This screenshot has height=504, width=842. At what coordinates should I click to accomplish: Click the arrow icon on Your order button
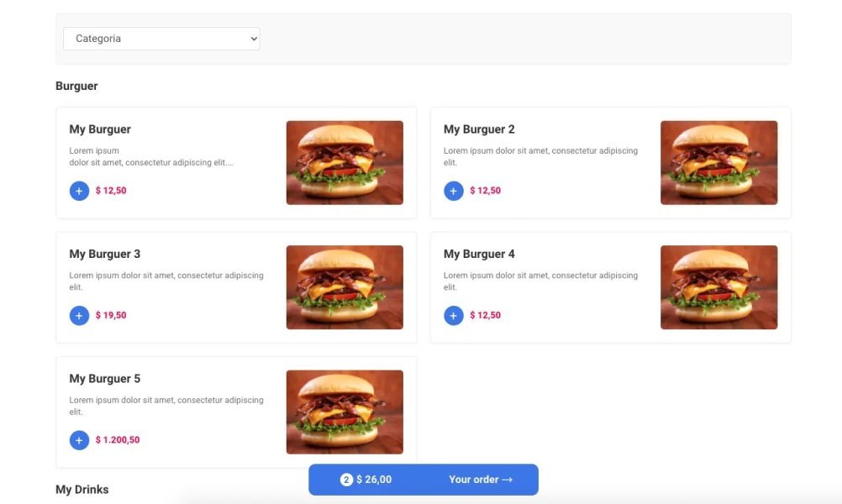507,479
